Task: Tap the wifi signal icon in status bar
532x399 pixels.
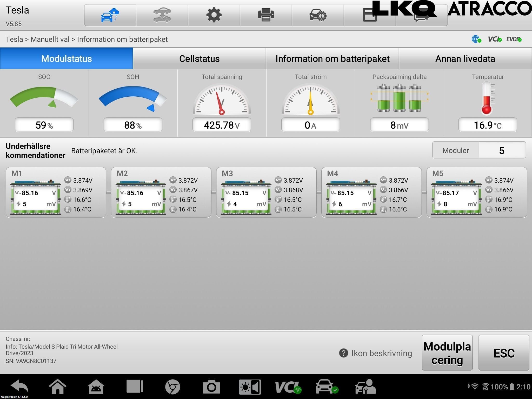Action: point(475,387)
